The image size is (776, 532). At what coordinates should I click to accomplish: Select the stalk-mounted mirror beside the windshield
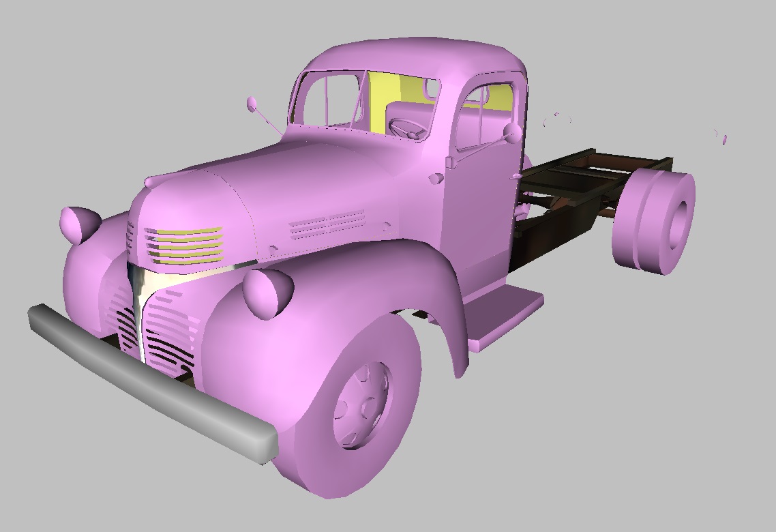(252, 104)
